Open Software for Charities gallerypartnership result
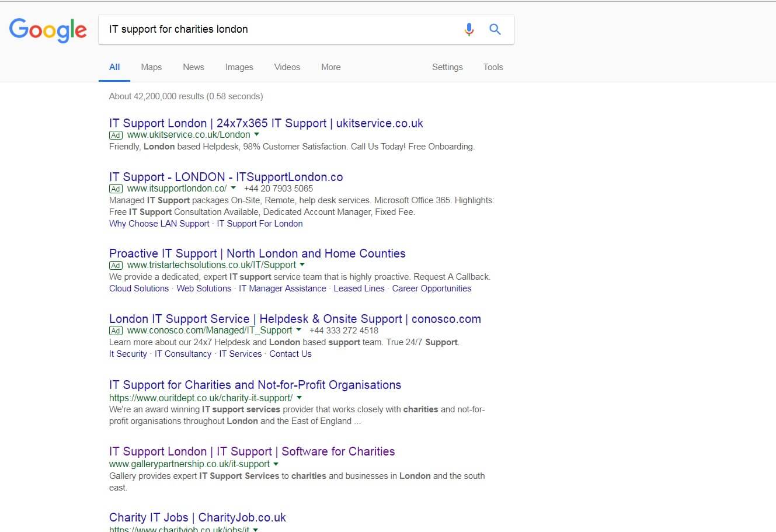Viewport: 776px width, 532px height. (x=252, y=451)
